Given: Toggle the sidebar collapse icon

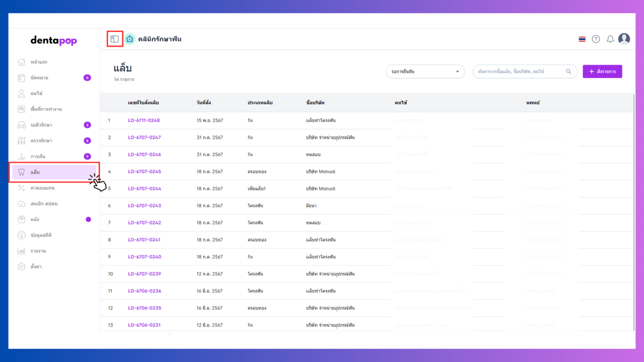Looking at the screenshot, I should 115,39.
